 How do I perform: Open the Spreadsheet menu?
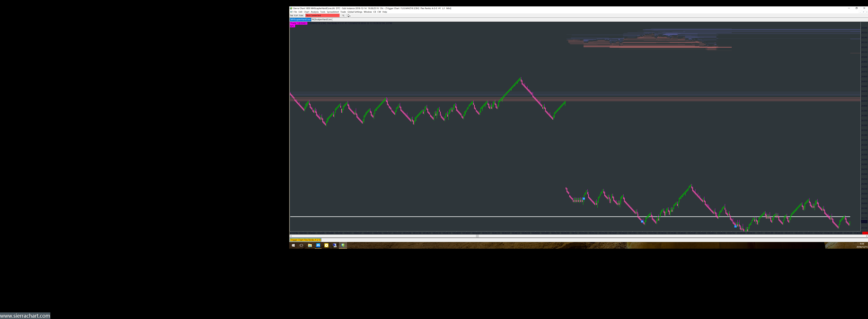[333, 12]
